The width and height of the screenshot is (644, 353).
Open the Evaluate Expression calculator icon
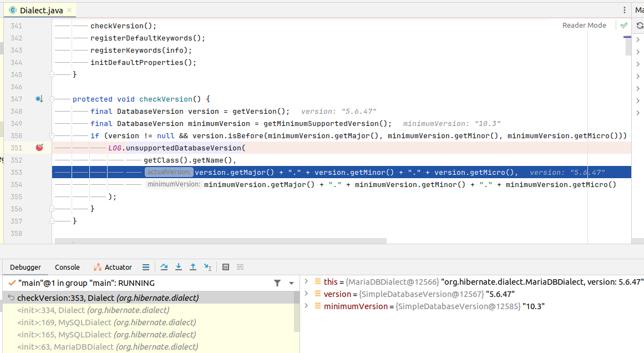click(226, 267)
